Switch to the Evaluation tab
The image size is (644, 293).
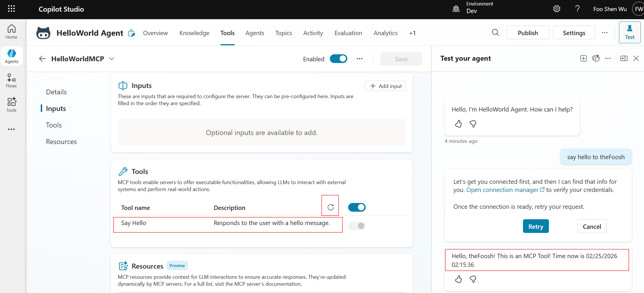point(348,33)
